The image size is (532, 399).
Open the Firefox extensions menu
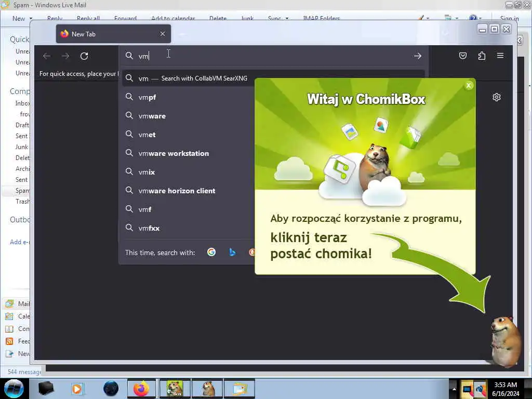482,56
